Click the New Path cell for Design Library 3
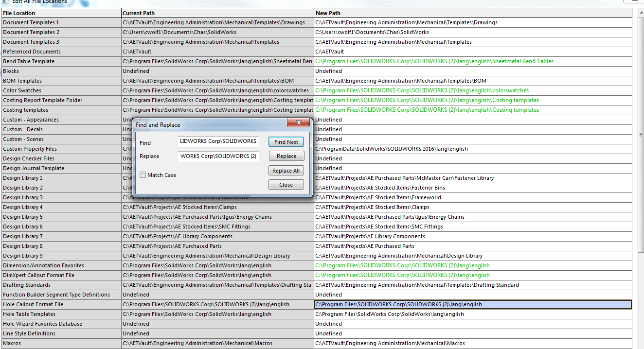The height and width of the screenshot is (349, 644). tap(473, 197)
